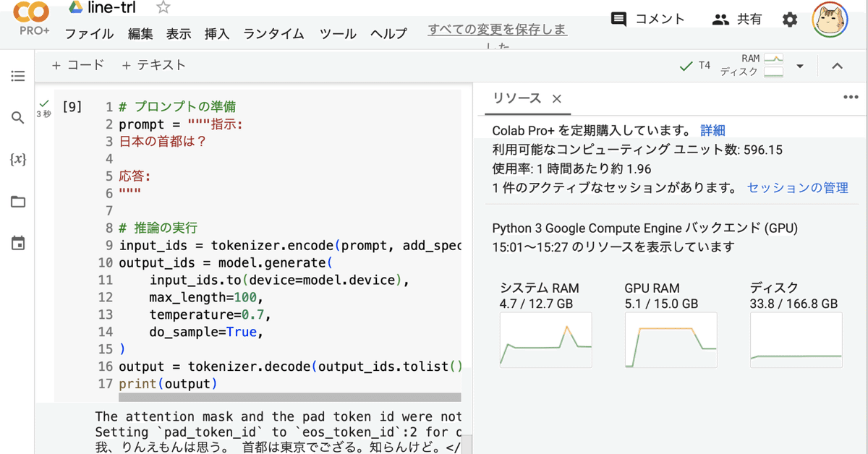The width and height of the screenshot is (868, 454).
Task: Click the output line about pad_token_id
Action: [x=278, y=432]
